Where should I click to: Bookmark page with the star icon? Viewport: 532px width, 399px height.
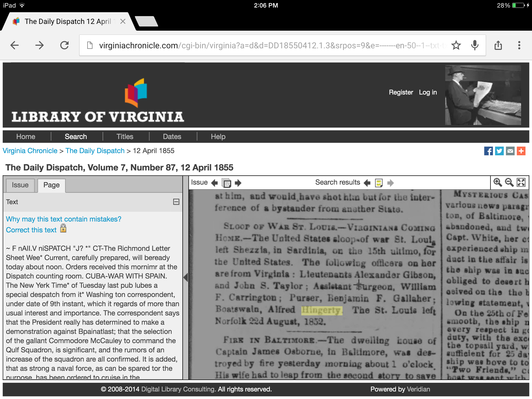(456, 45)
